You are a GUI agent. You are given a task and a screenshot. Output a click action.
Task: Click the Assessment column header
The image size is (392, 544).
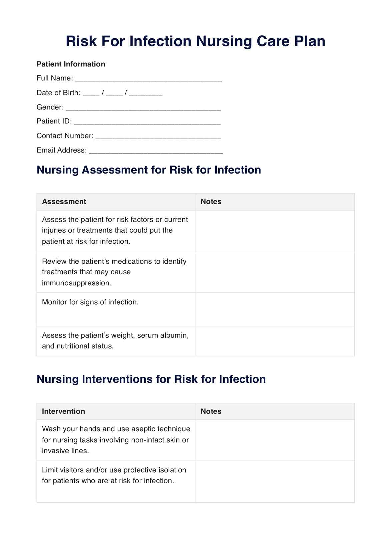[x=64, y=202]
